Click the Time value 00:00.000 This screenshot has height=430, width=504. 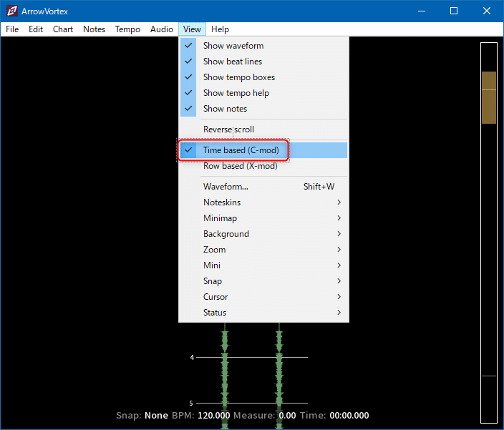click(x=349, y=415)
